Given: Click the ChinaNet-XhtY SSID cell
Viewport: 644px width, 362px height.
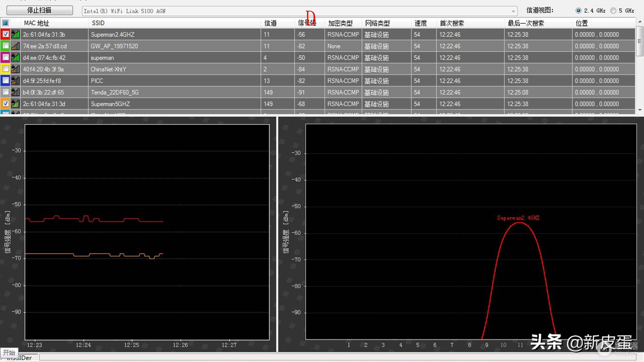Looking at the screenshot, I should (x=174, y=69).
